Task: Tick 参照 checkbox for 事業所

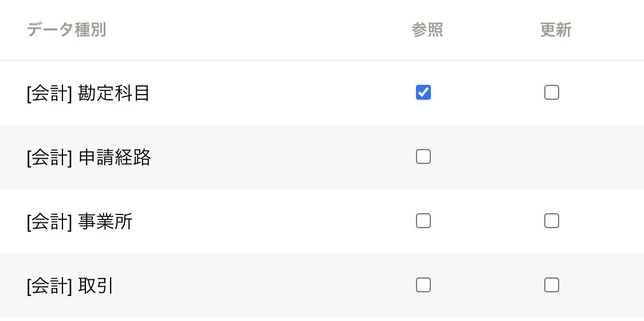Action: [x=423, y=221]
